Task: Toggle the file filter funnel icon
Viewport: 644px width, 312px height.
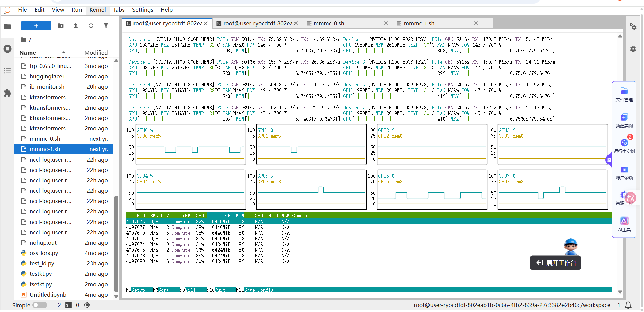Action: point(106,26)
